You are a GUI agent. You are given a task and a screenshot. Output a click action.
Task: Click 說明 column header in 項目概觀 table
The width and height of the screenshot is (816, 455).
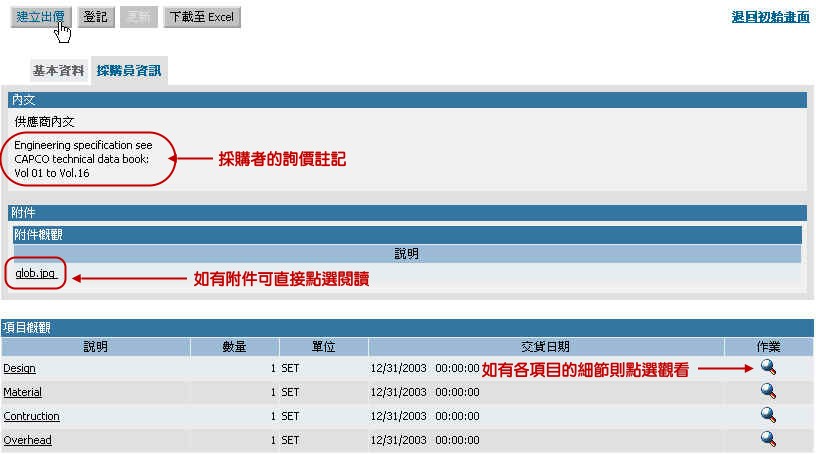(96, 346)
